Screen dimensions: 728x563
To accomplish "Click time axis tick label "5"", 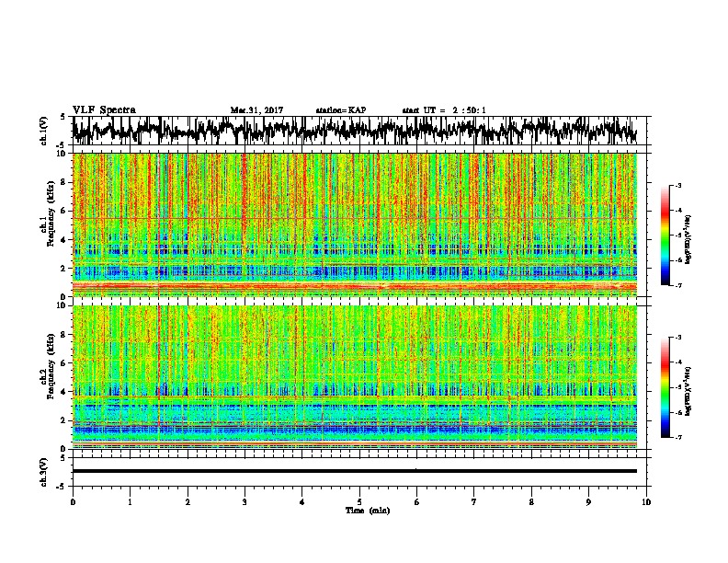I will [x=359, y=502].
